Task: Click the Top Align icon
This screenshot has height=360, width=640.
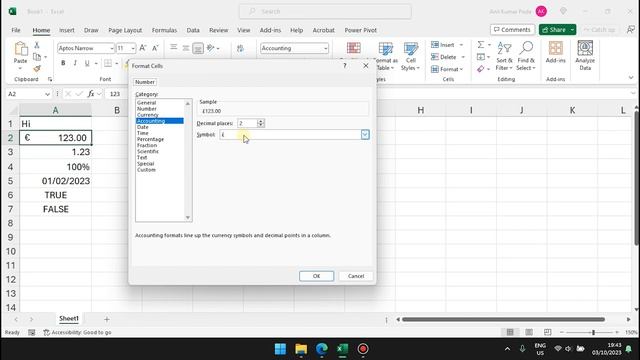Action: click(173, 48)
